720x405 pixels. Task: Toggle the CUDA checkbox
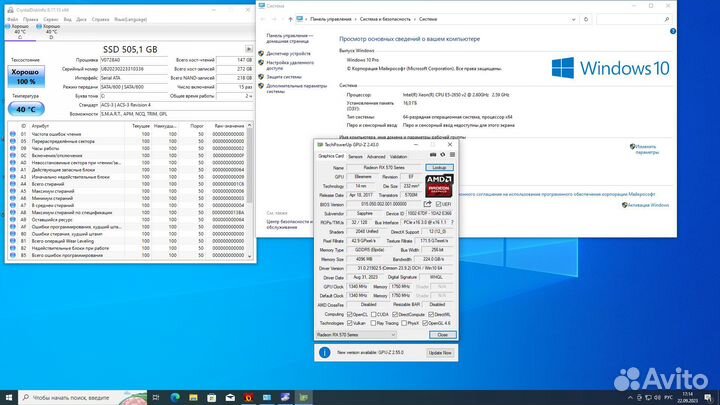tap(373, 315)
